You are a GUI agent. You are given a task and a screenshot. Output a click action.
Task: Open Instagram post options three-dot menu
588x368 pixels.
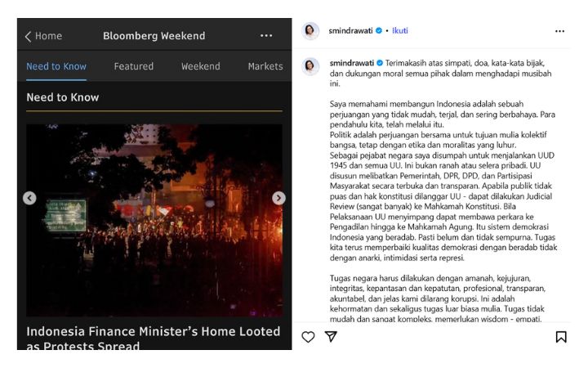(559, 31)
